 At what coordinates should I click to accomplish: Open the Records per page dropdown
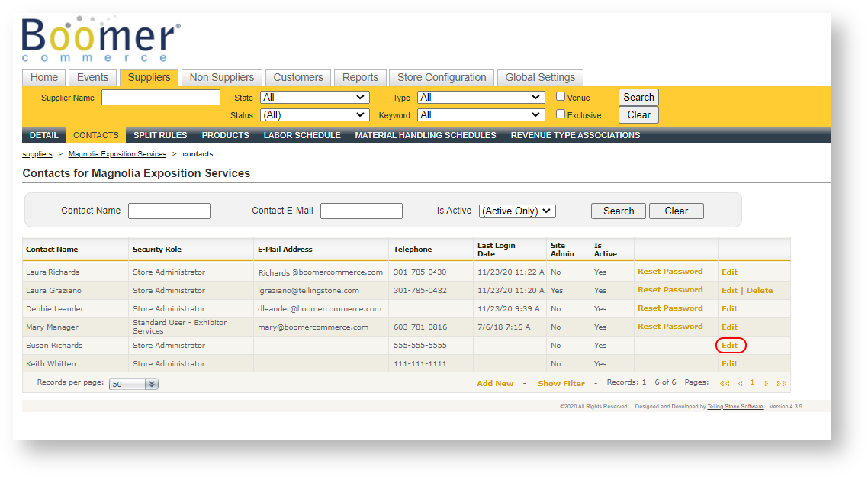tap(133, 384)
